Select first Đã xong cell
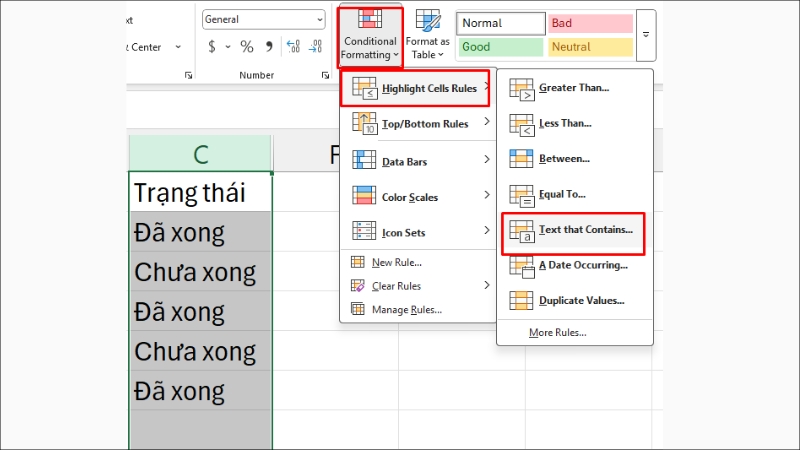The height and width of the screenshot is (450, 800). point(201,232)
